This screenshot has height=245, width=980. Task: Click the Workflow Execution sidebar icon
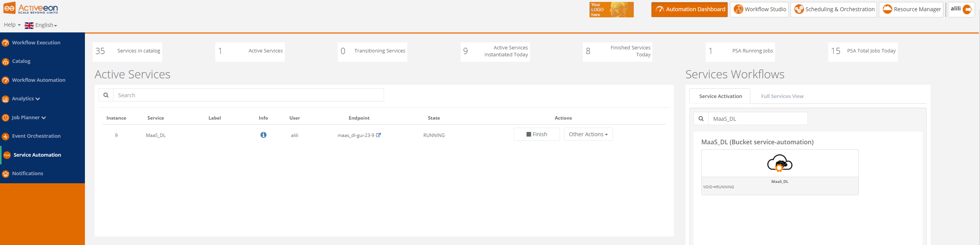[5, 43]
